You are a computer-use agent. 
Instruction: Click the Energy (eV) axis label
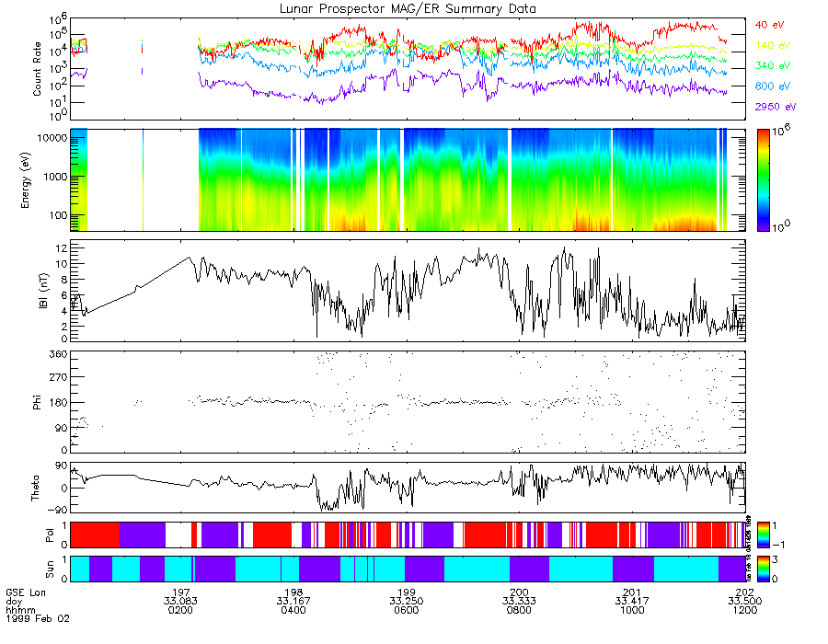[25, 180]
